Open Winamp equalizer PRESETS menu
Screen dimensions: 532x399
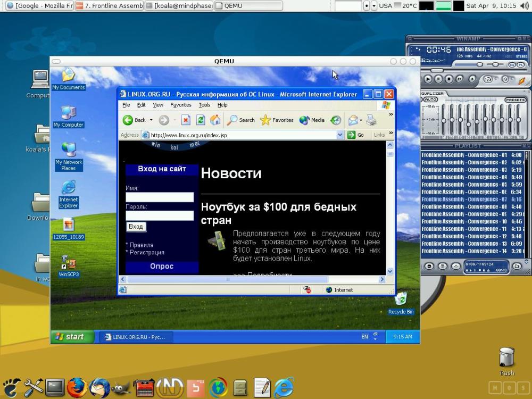516,100
